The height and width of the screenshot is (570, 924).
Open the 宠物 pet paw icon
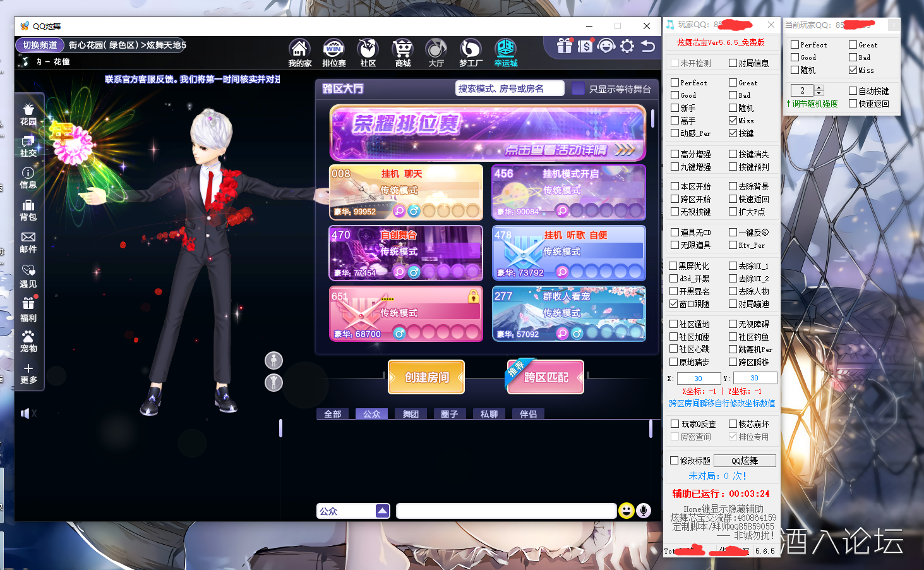coord(28,341)
